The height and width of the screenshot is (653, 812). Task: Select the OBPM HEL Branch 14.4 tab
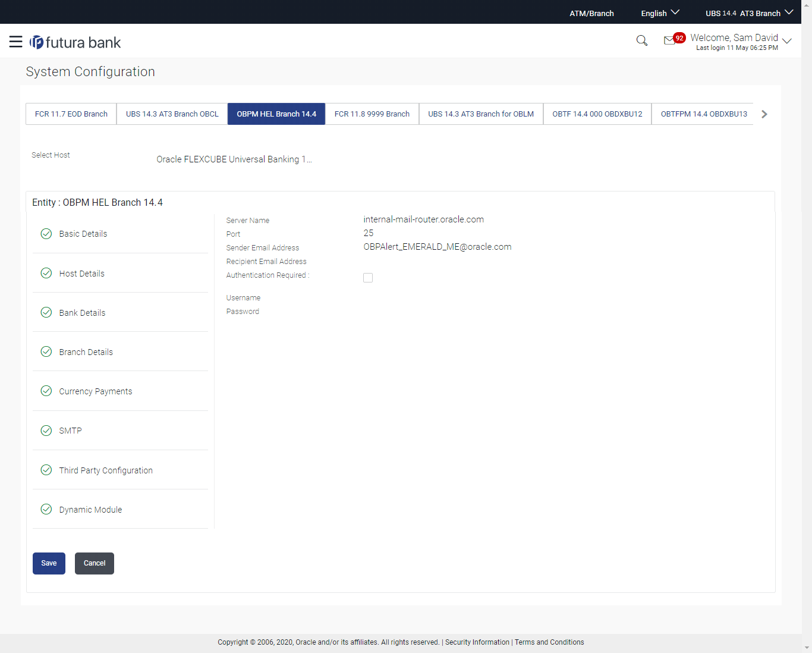pos(276,114)
